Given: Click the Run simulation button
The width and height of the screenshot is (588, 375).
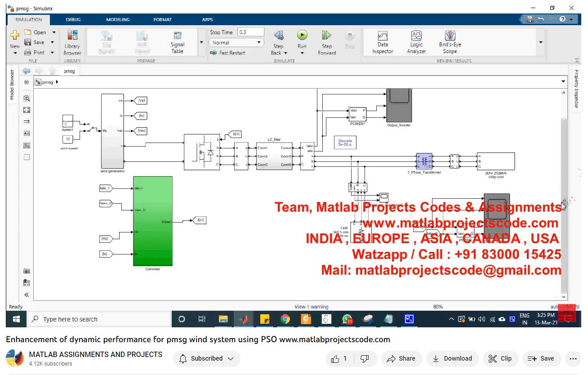Looking at the screenshot, I should [302, 36].
